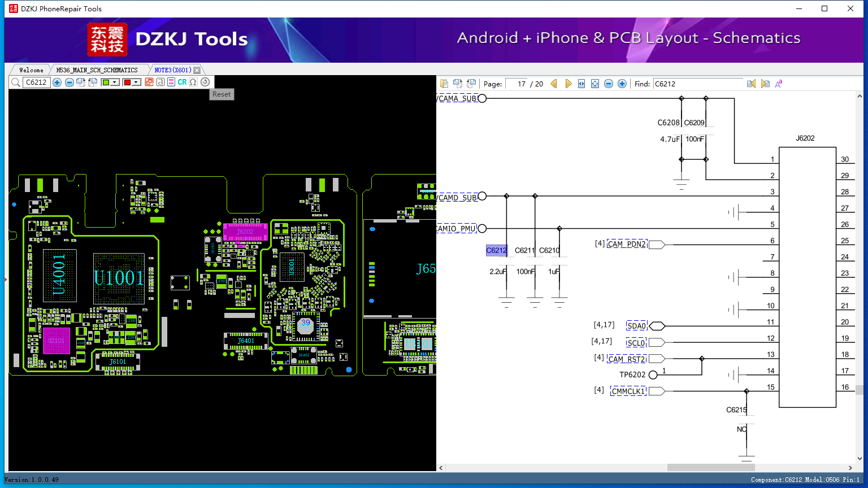Image resolution: width=868 pixels, height=488 pixels.
Task: Click the SCL0 net label
Action: pyautogui.click(x=636, y=343)
